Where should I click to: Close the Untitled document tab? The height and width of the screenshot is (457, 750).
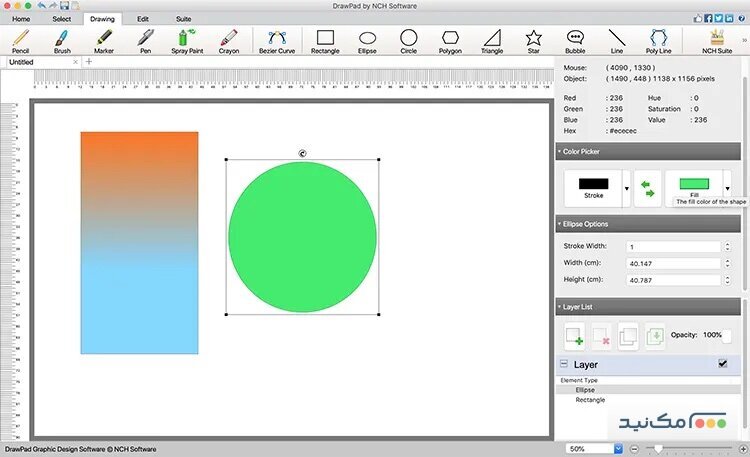point(76,62)
